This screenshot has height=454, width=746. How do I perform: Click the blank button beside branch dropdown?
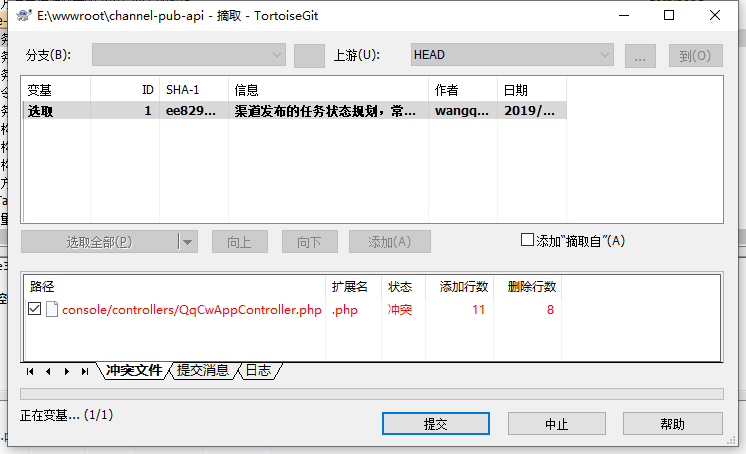309,56
